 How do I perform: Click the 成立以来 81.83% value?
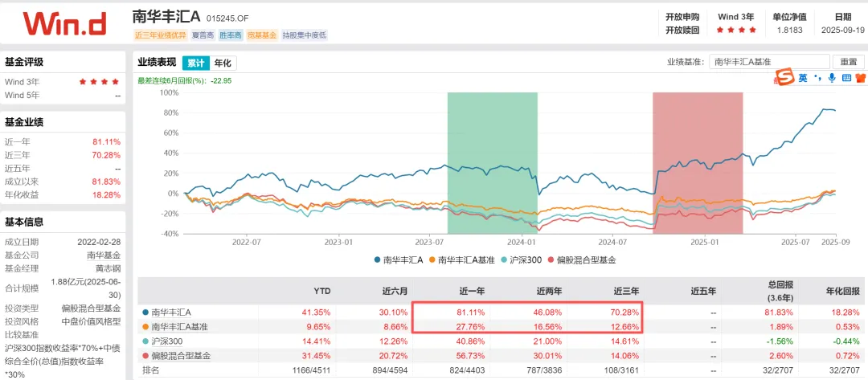click(107, 182)
